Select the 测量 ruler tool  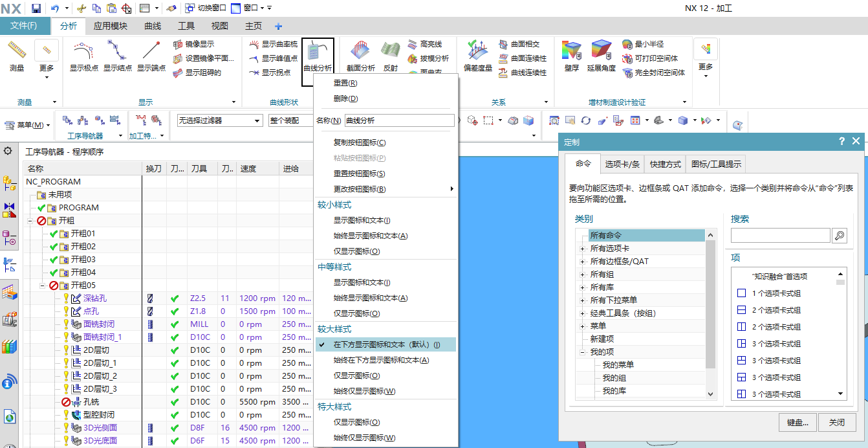17,56
